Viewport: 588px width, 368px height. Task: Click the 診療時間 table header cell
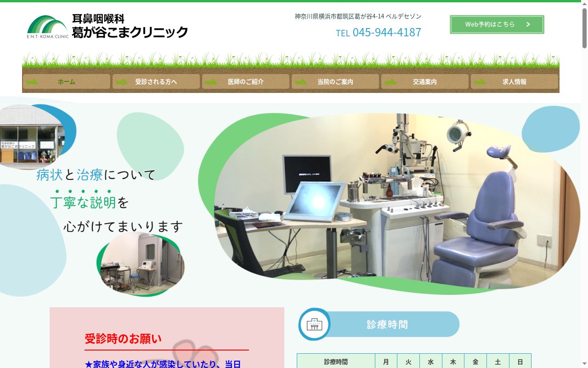pos(336,362)
